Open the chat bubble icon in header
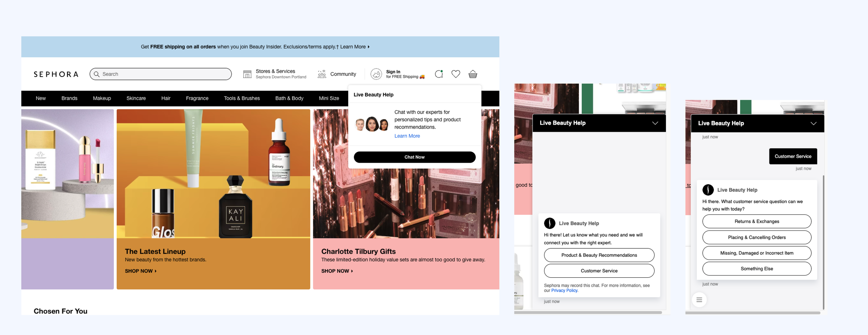Screen dimensions: 868x335 [439, 74]
